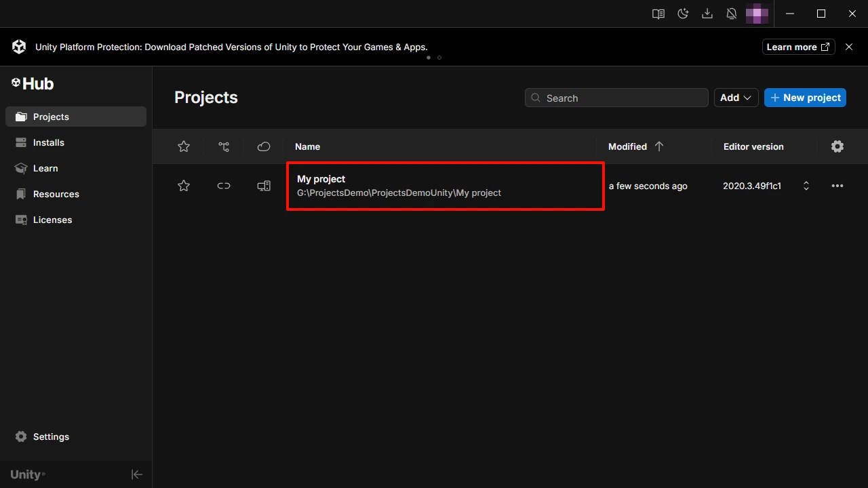The height and width of the screenshot is (488, 868).
Task: Open the Projects section in the sidebar
Action: (x=76, y=117)
